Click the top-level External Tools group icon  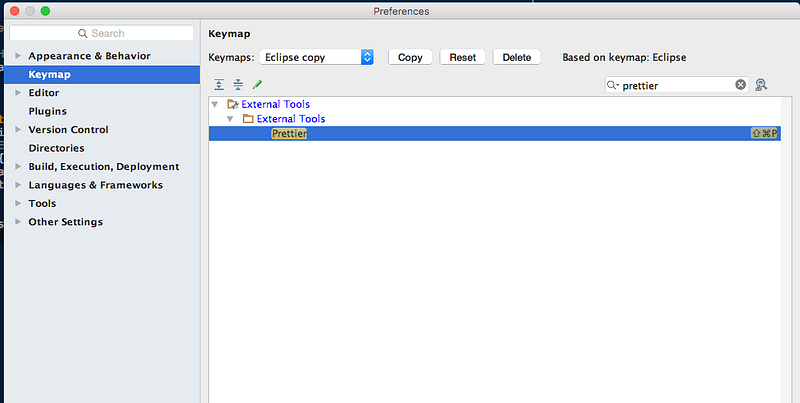click(x=233, y=104)
